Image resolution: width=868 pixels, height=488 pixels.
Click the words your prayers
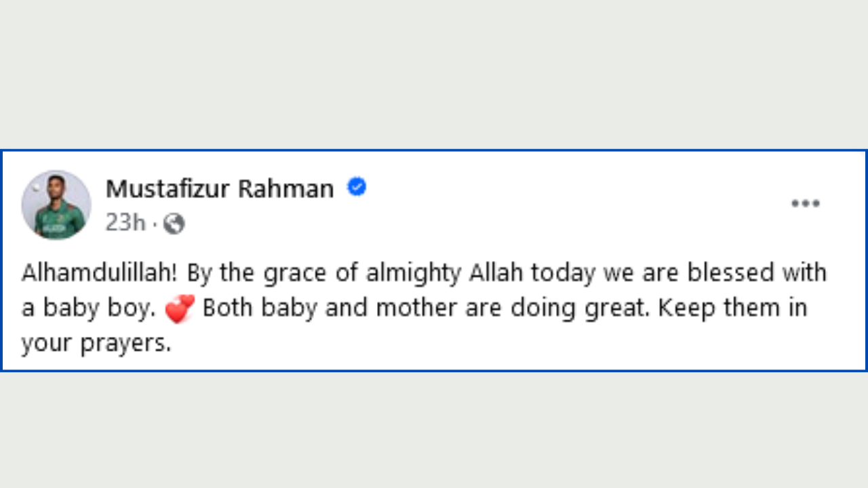96,344
